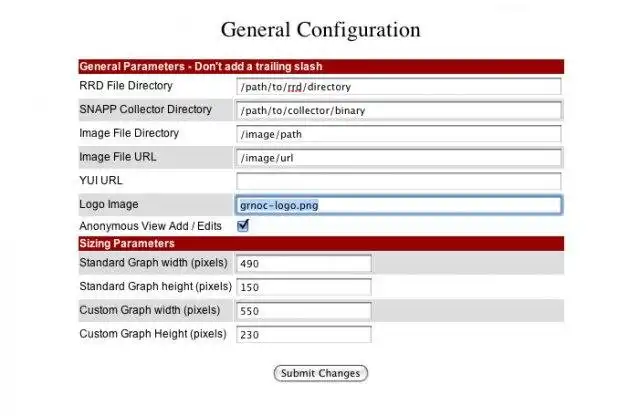
Task: Select the Custom Graph Height field
Action: point(304,334)
